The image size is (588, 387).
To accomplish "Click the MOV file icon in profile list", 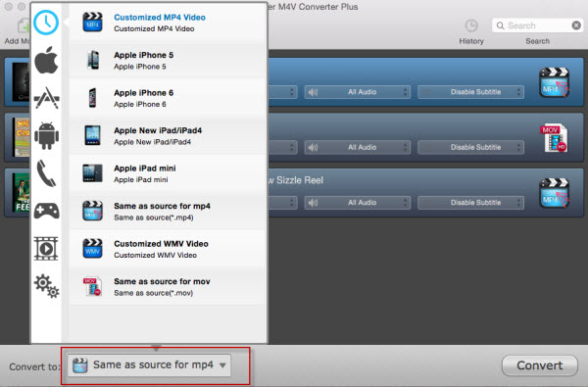I will [x=93, y=286].
